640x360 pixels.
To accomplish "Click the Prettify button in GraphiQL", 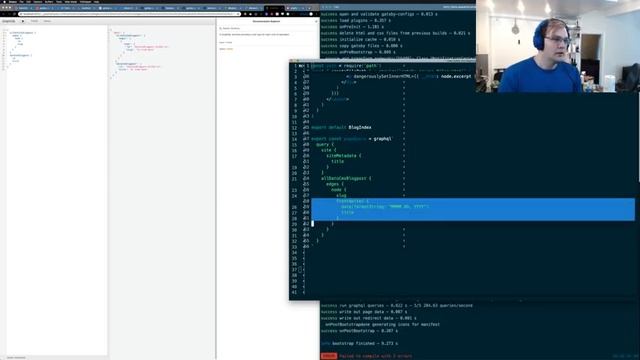I will click(x=34, y=21).
